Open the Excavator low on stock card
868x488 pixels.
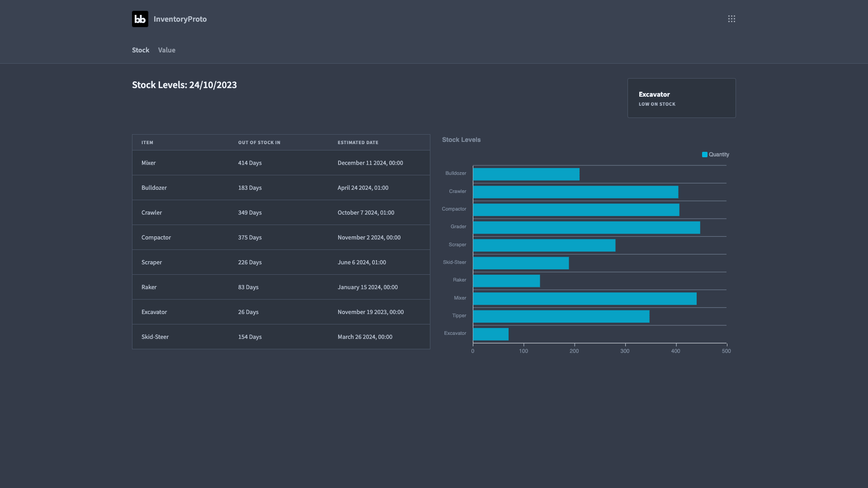[681, 98]
